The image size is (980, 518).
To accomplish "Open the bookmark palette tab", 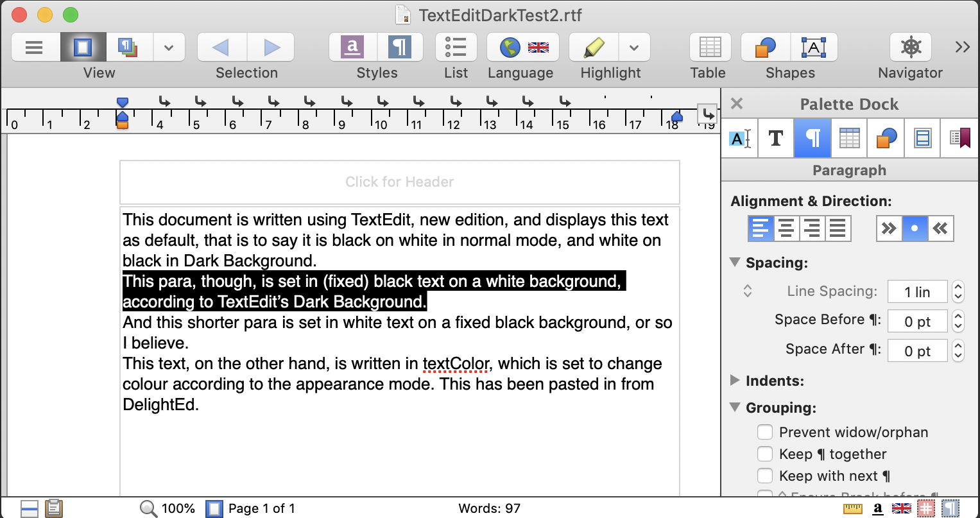I will point(959,138).
